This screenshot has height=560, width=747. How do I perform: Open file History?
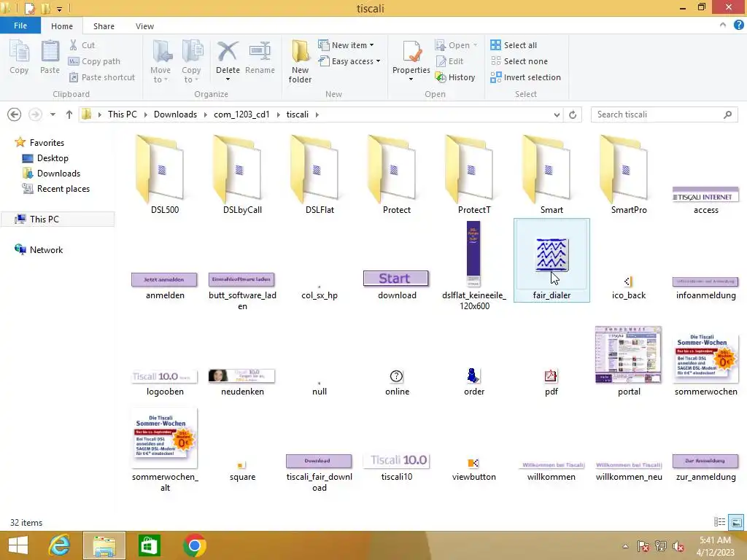(455, 77)
